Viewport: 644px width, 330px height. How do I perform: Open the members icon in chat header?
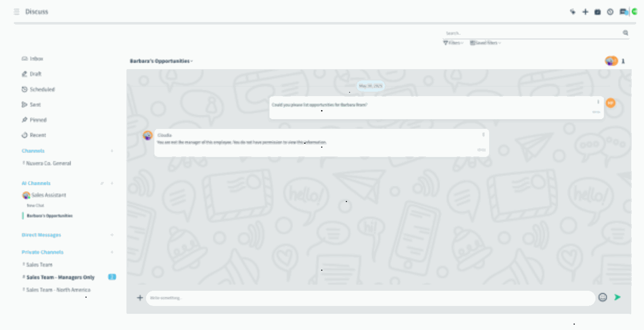tap(623, 61)
